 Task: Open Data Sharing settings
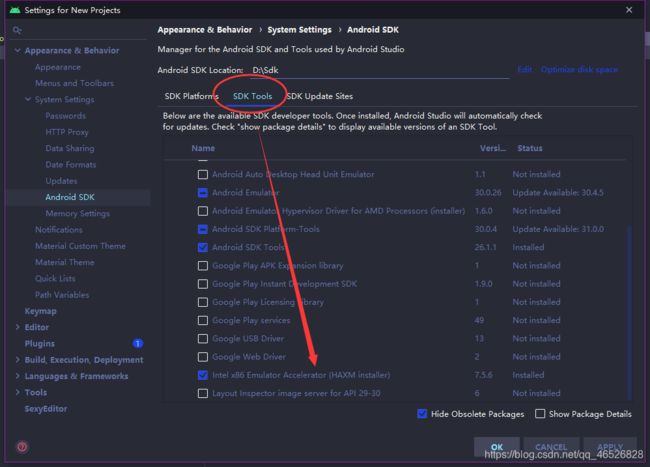(70, 148)
